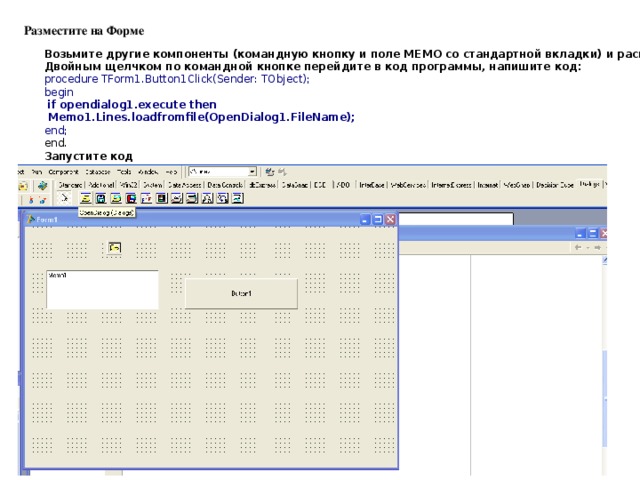Image resolution: width=640 pixels, height=480 pixels.
Task: Click inside the Memo1 field
Action: click(x=102, y=289)
